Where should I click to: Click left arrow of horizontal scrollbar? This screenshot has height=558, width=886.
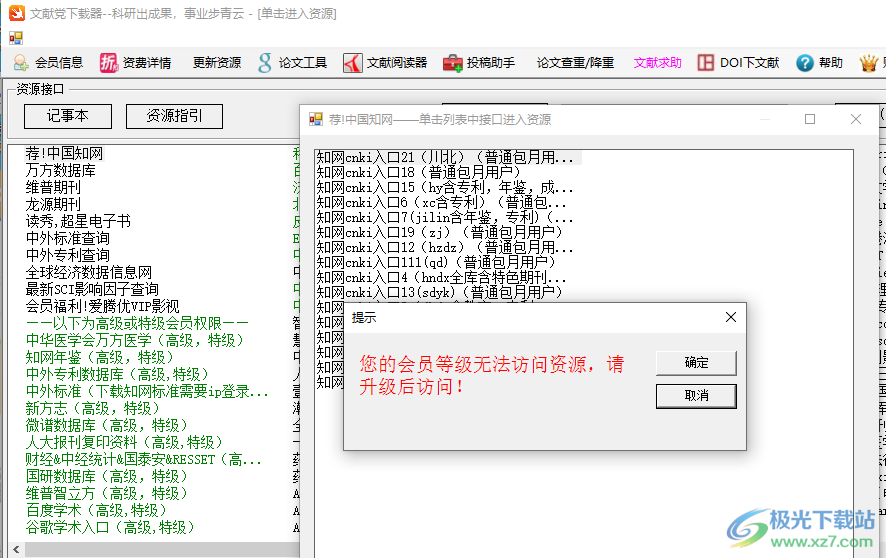click(16, 550)
